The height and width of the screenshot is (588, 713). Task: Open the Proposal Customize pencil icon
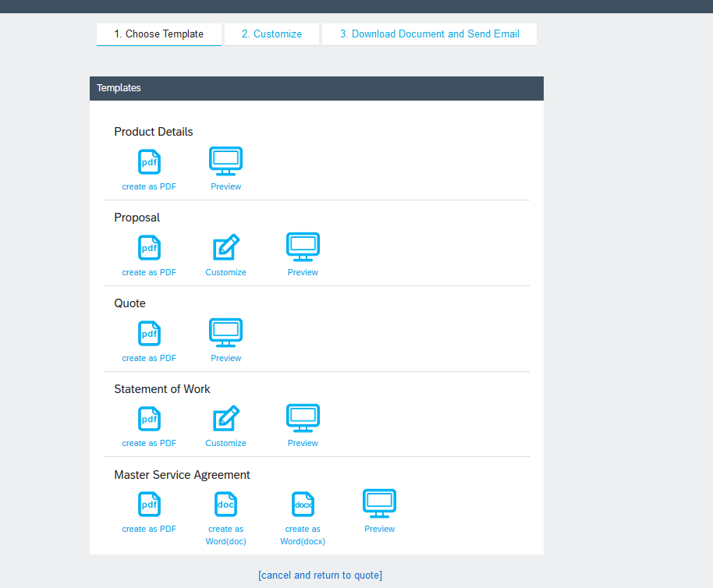point(226,247)
